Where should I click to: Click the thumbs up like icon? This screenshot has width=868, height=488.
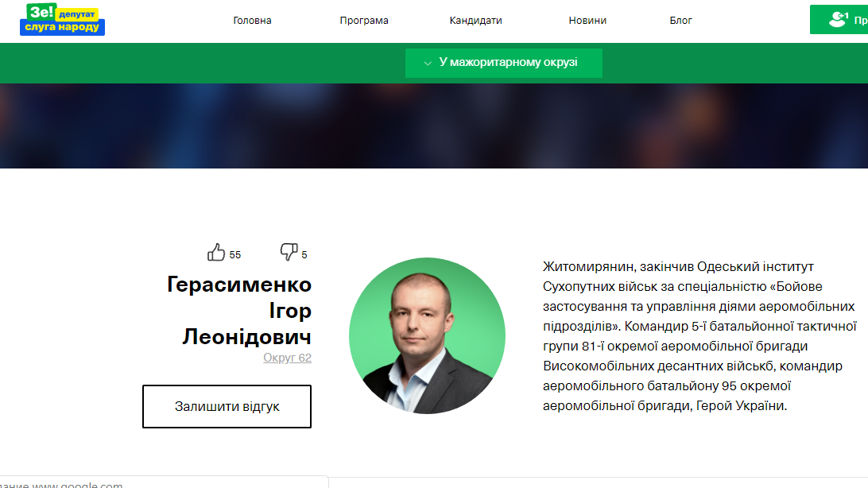click(x=216, y=252)
